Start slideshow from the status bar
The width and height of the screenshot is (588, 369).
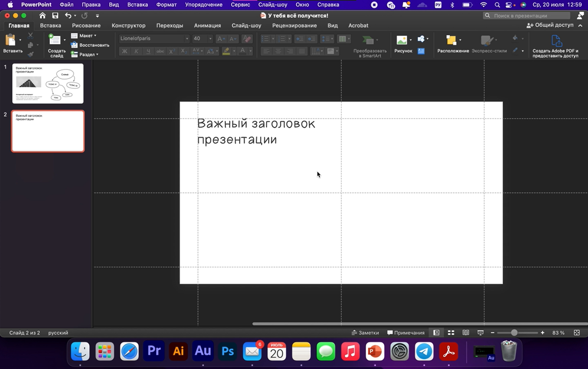pyautogui.click(x=480, y=333)
